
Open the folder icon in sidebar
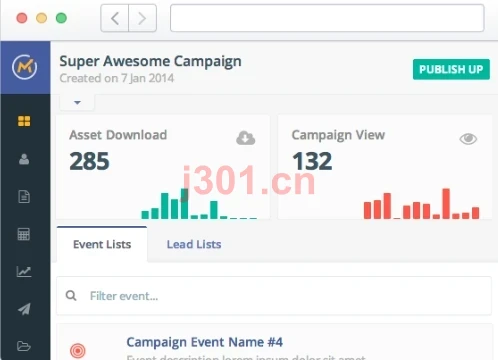tap(24, 346)
